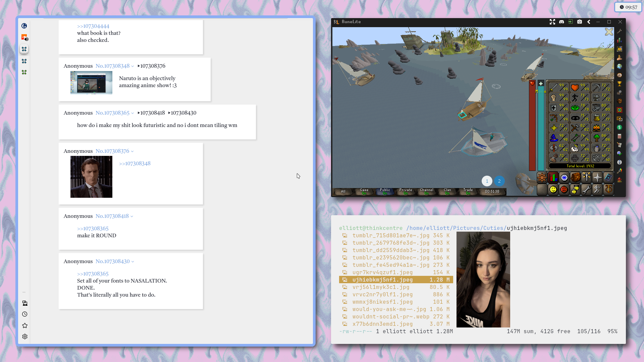The image size is (644, 362).
Task: Open RuneLite configuration wrench icon
Action: [620, 31]
